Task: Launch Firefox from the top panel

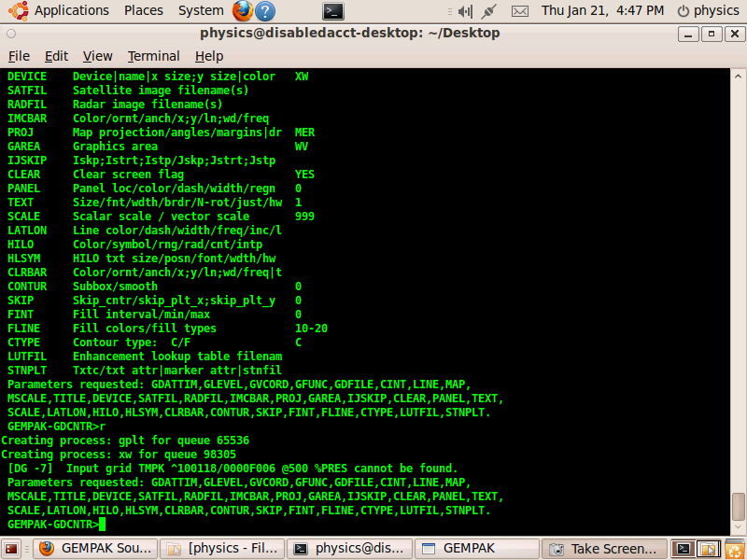Action: tap(242, 11)
